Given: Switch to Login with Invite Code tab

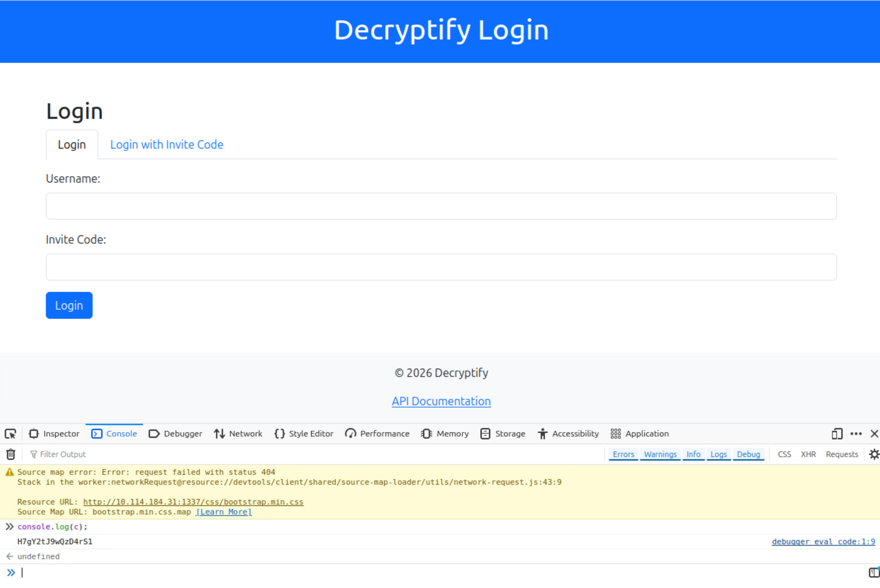Looking at the screenshot, I should (167, 145).
